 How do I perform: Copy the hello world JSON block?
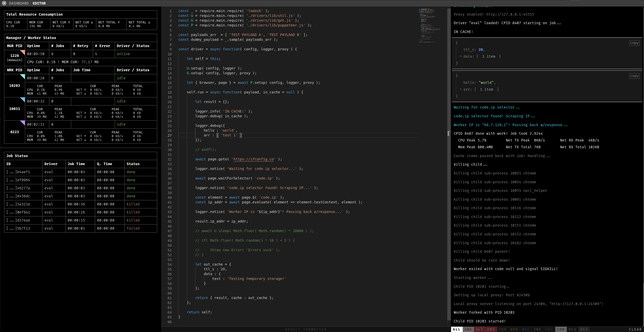coord(634,76)
